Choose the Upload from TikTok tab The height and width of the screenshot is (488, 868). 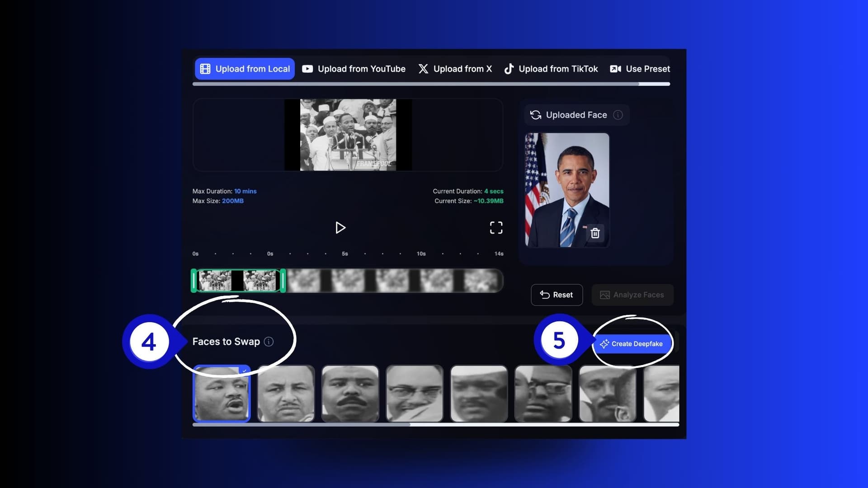[x=551, y=69]
